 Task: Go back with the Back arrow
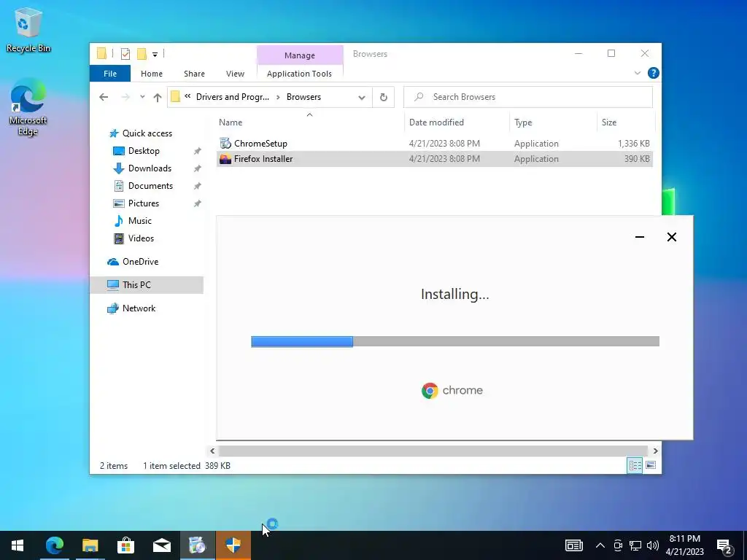104,97
